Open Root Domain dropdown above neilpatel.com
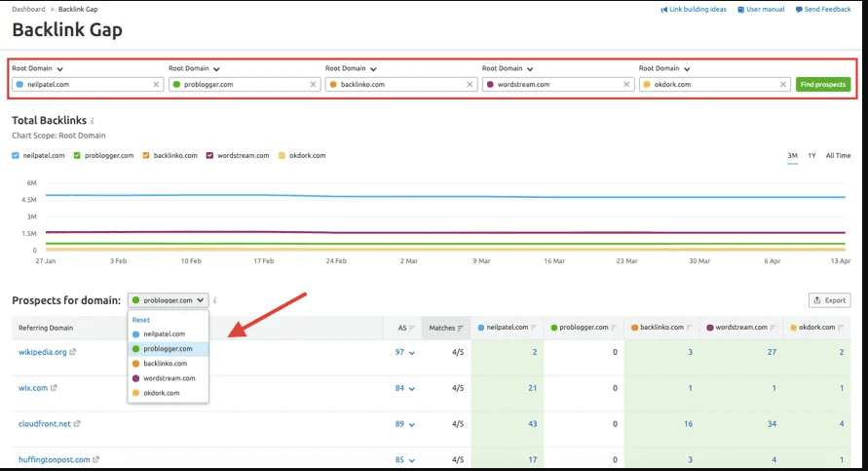This screenshot has width=868, height=471. (x=38, y=68)
